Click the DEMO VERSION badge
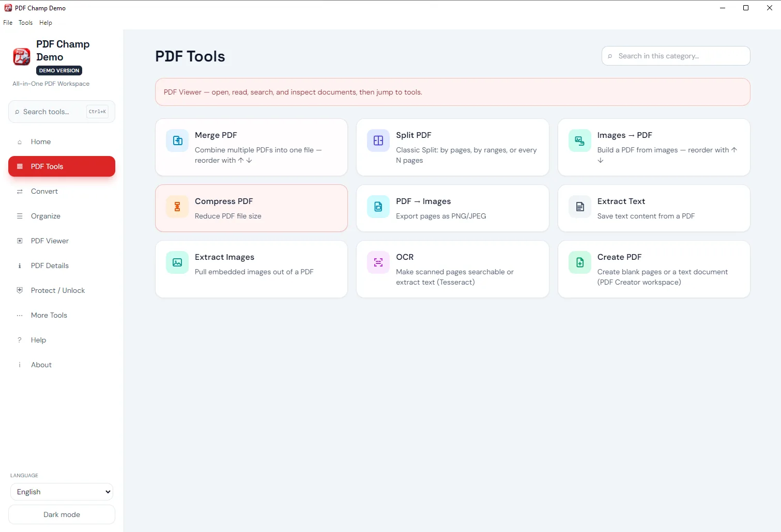Image resolution: width=781 pixels, height=532 pixels. (59, 71)
